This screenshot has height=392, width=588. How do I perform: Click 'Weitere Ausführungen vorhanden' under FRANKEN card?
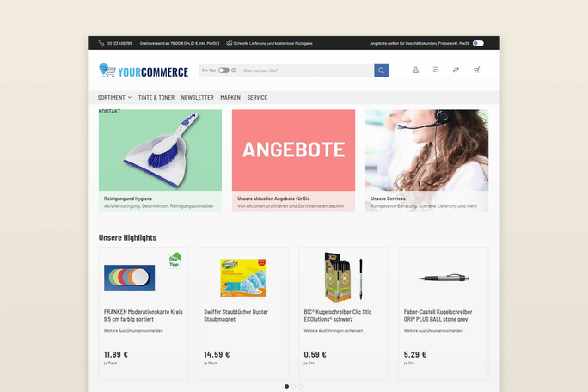click(133, 331)
